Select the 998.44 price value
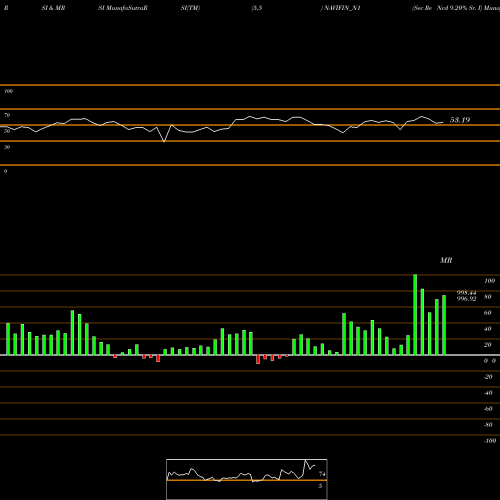 [466, 293]
